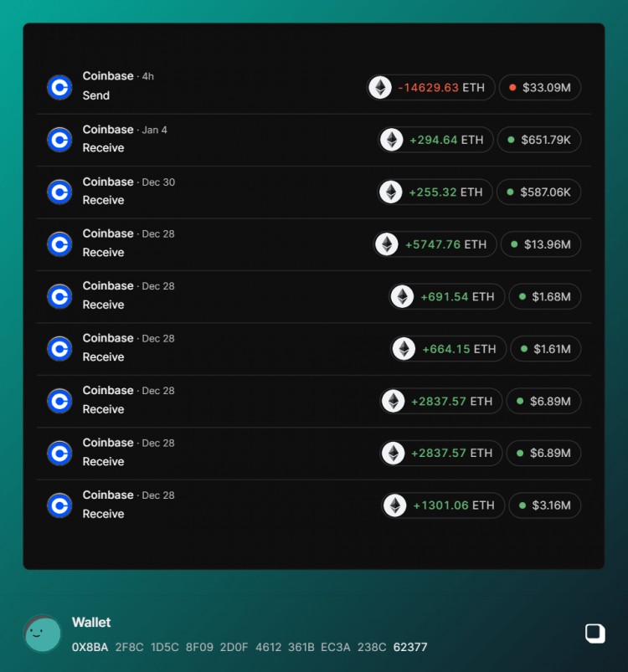The height and width of the screenshot is (672, 628).
Task: Select the Ethereum icon beside +1301.06 ETH
Action: (394, 505)
